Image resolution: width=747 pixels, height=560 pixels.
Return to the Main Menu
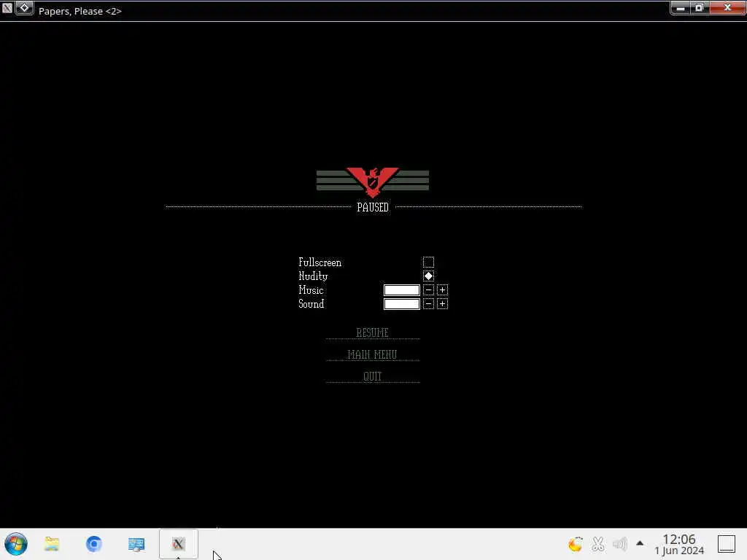373,354
